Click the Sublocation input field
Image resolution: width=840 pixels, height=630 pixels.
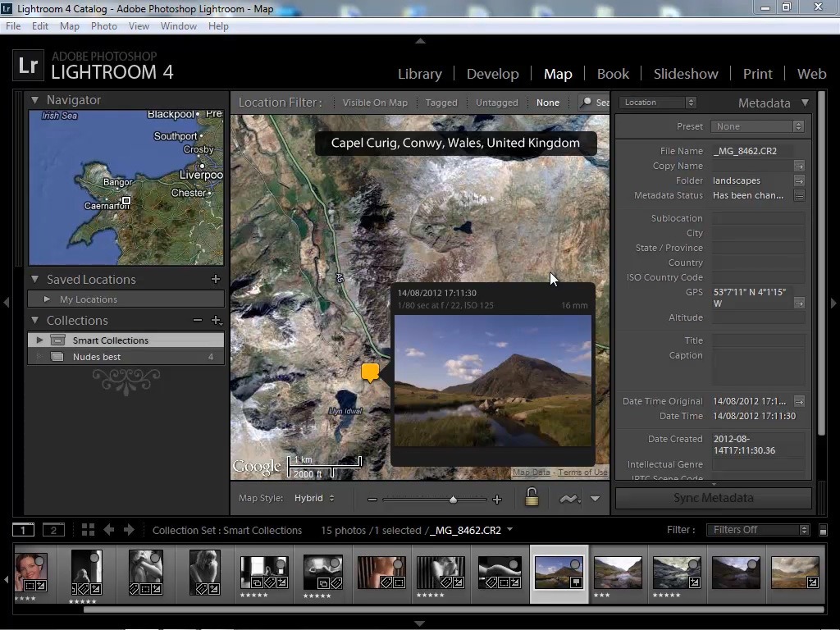(x=758, y=218)
